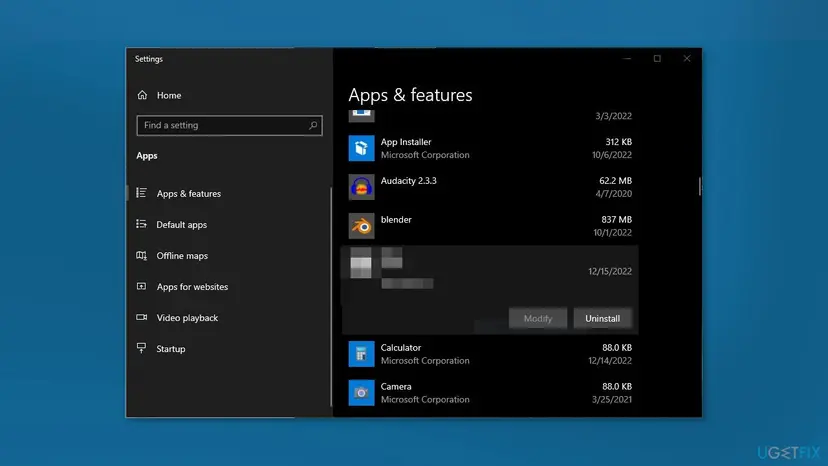
Task: Click the Camera app icon
Action: pyautogui.click(x=361, y=393)
